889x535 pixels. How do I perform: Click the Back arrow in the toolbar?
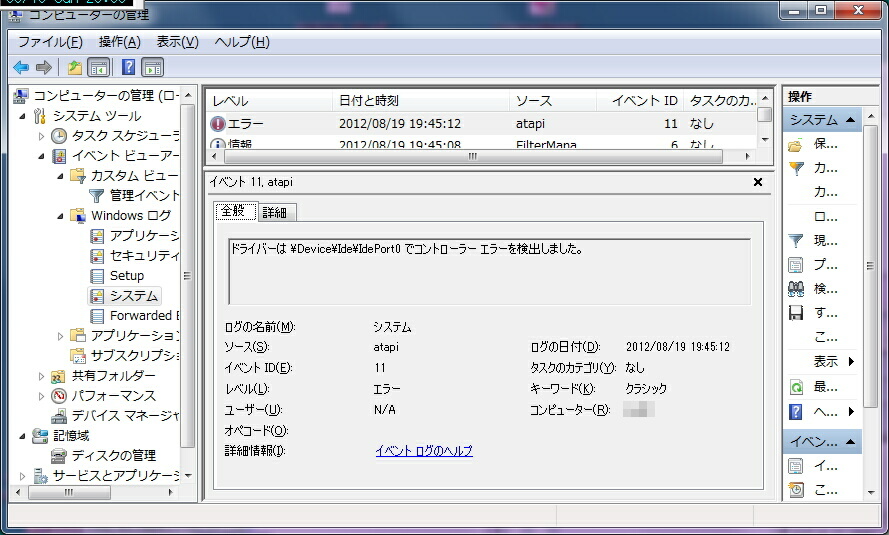point(21,68)
